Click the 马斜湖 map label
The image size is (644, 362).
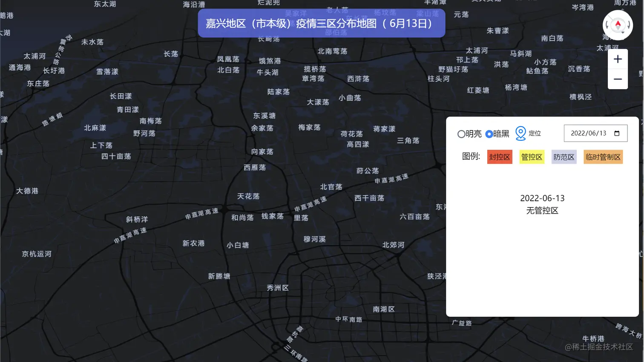(521, 54)
